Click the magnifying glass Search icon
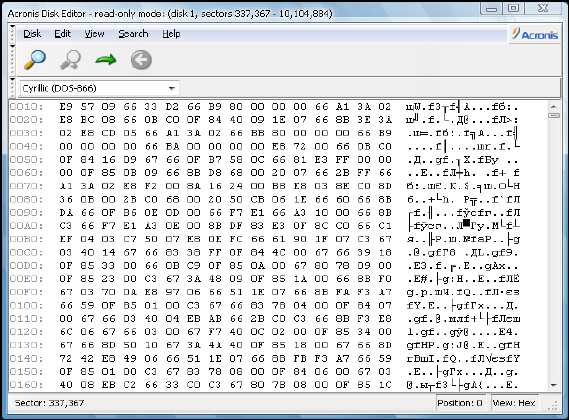This screenshot has height=420, width=569. coord(35,60)
